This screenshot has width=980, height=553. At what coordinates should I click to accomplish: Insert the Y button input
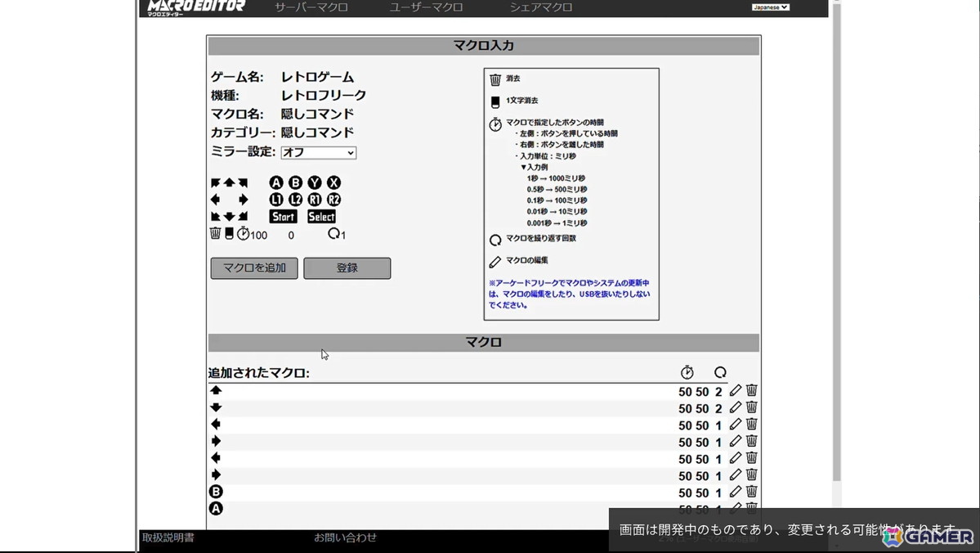pos(315,182)
